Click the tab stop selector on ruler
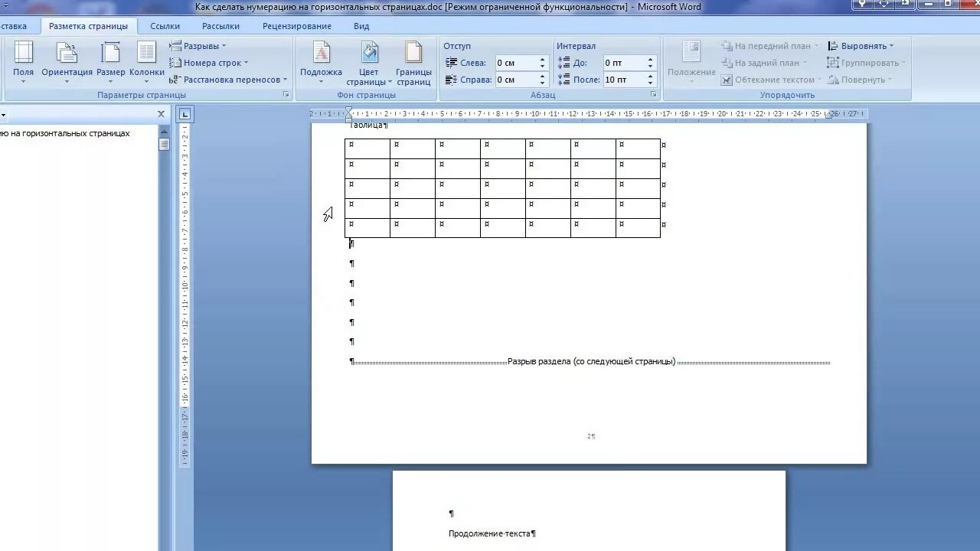Screen dimensions: 980x551 coord(185,115)
